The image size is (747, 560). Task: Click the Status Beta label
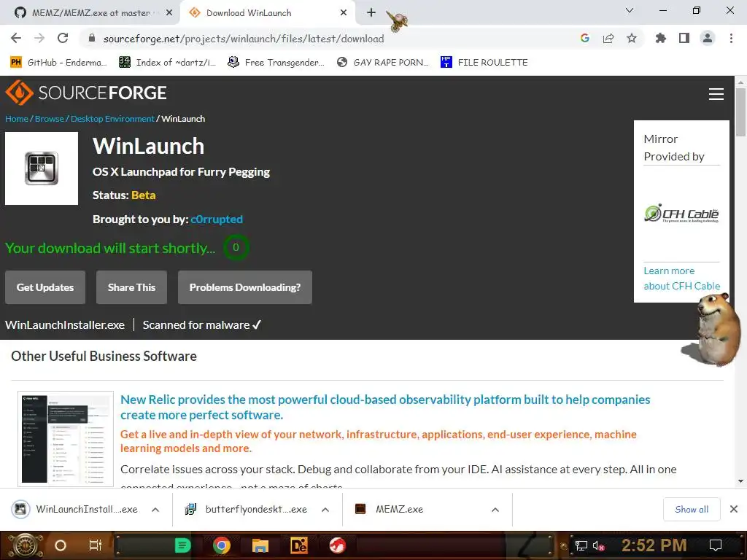124,195
